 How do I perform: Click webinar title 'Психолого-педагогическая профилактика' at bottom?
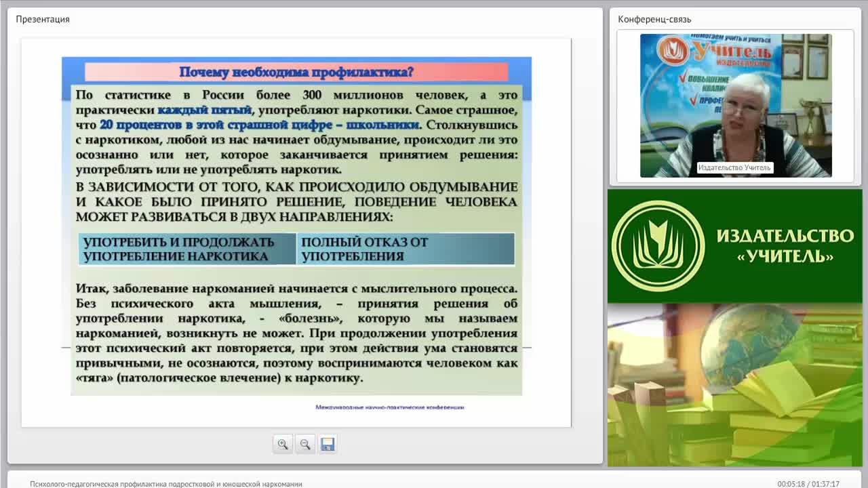click(x=165, y=484)
